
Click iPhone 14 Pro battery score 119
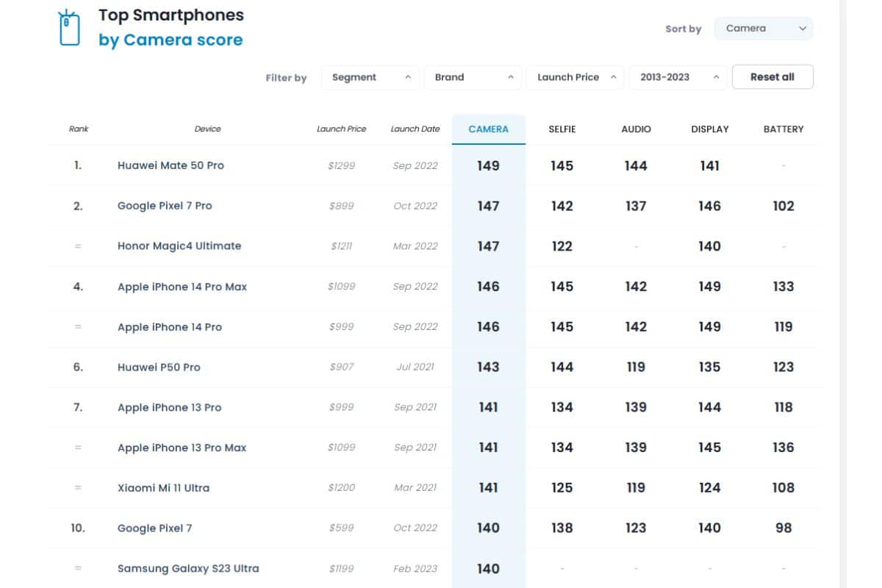click(784, 327)
